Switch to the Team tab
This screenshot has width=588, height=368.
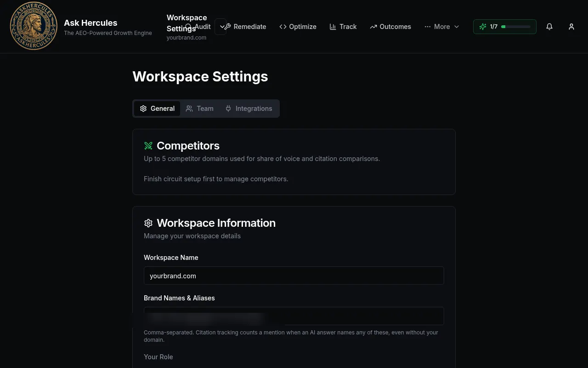[x=200, y=109]
